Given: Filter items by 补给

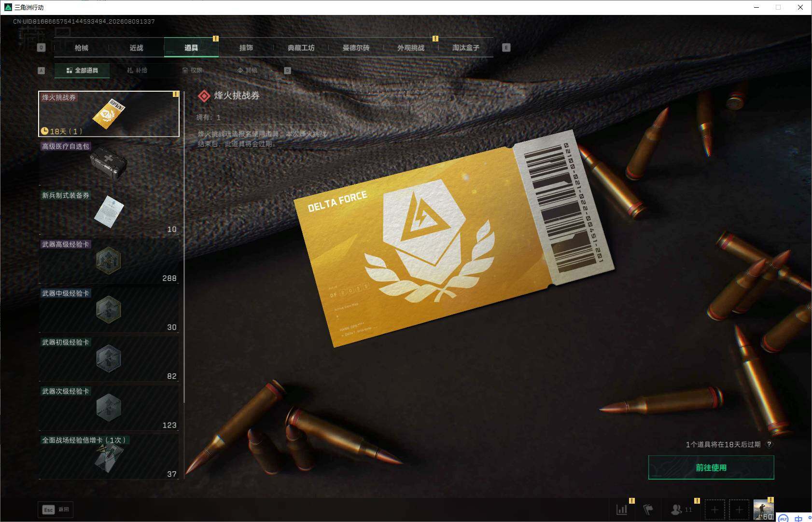Looking at the screenshot, I should pos(137,70).
